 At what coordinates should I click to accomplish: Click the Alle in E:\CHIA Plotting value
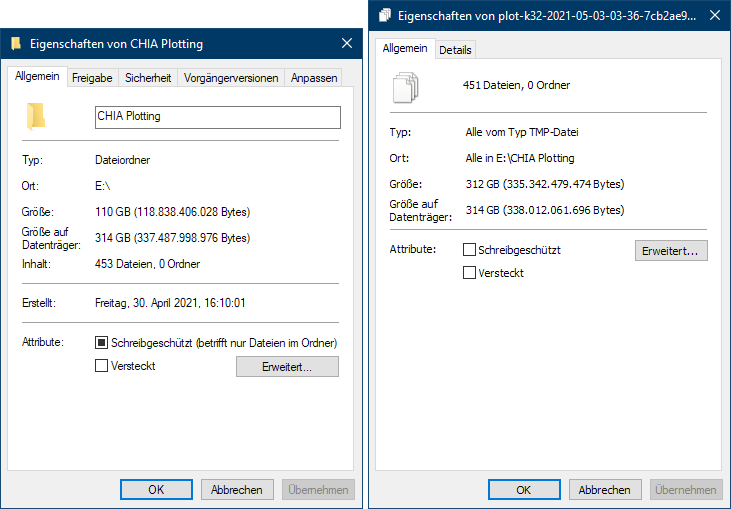(520, 158)
